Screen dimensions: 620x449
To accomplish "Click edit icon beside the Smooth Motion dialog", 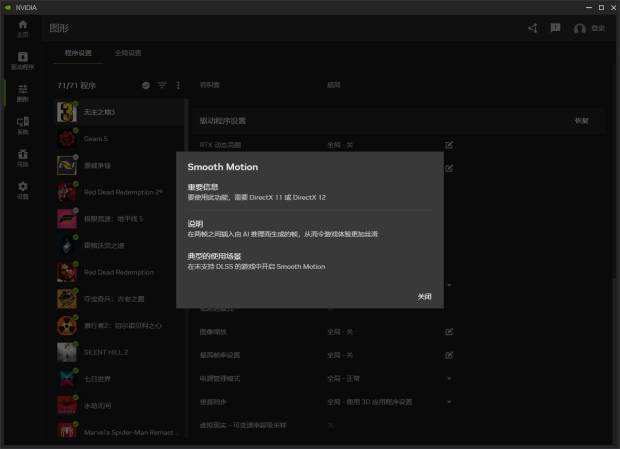I will pyautogui.click(x=449, y=168).
